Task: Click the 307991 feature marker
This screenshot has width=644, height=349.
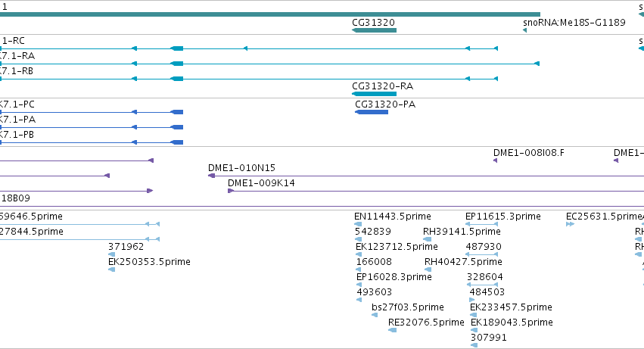Action: point(474,345)
